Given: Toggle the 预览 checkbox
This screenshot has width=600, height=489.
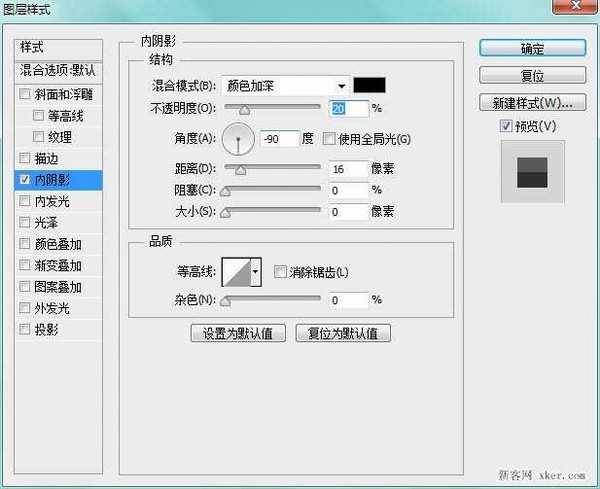Looking at the screenshot, I should pyautogui.click(x=506, y=126).
